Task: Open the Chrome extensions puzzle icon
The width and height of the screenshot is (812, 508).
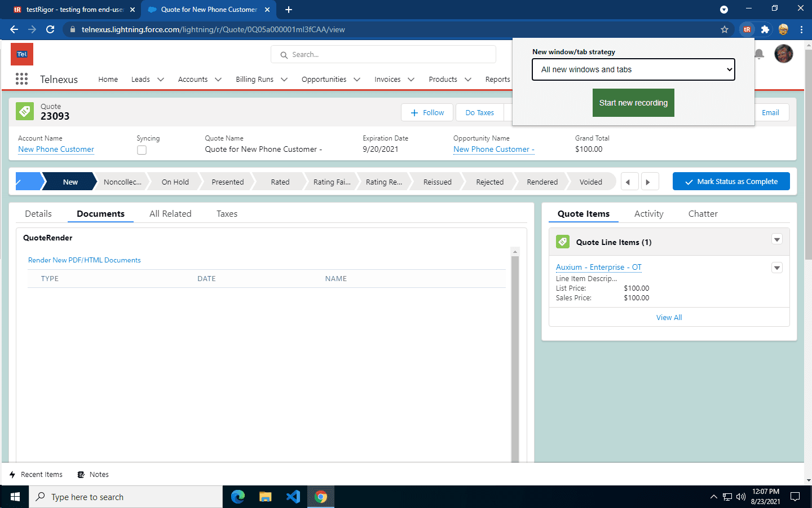Action: click(765, 29)
